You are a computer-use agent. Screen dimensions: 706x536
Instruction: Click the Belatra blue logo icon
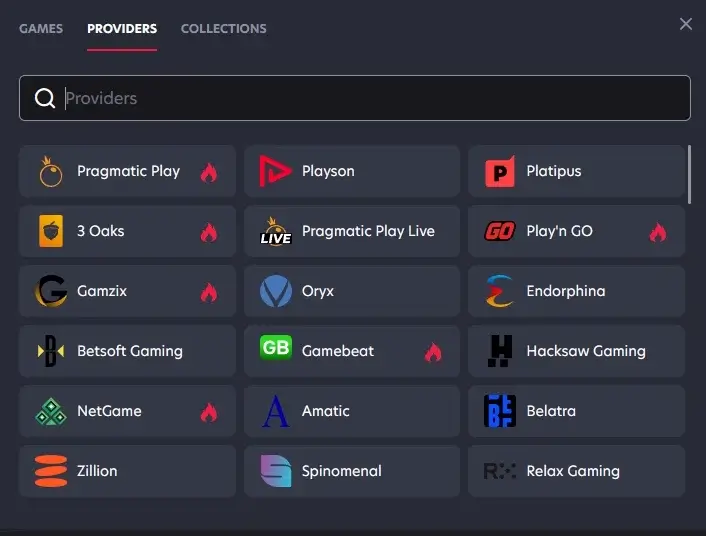tap(500, 411)
